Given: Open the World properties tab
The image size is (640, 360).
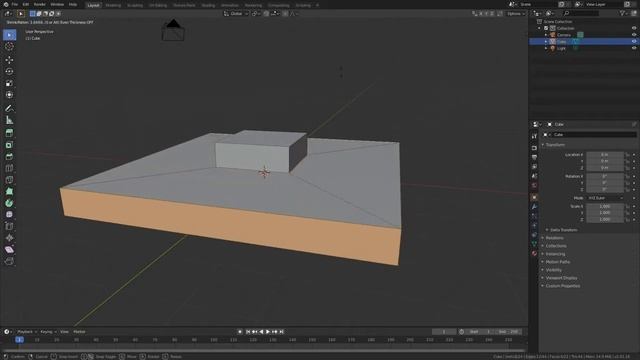Looking at the screenshot, I should coord(534,185).
